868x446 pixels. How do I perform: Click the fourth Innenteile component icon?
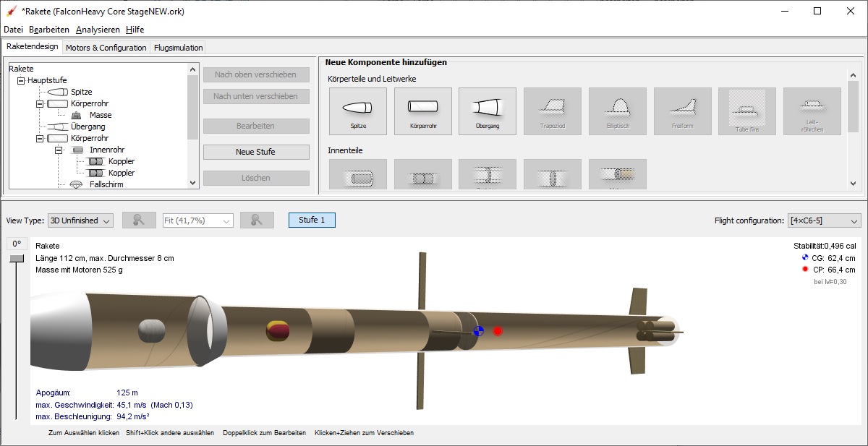(x=553, y=175)
